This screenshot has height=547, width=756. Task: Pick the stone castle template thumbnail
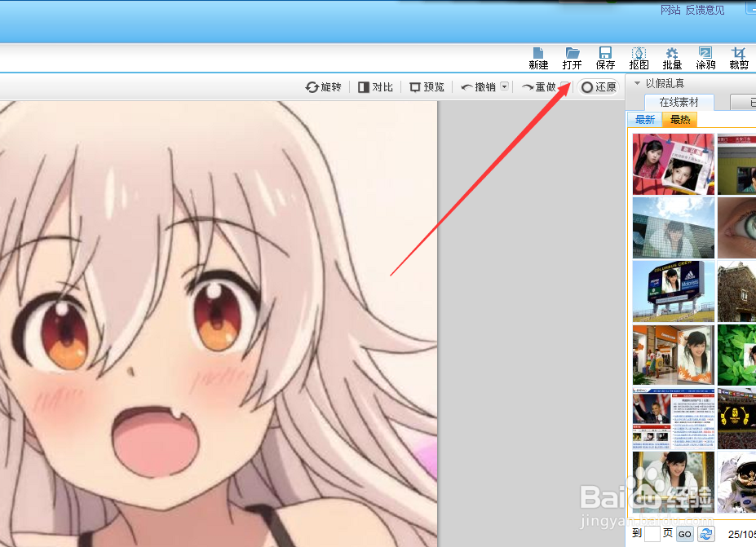(736, 292)
